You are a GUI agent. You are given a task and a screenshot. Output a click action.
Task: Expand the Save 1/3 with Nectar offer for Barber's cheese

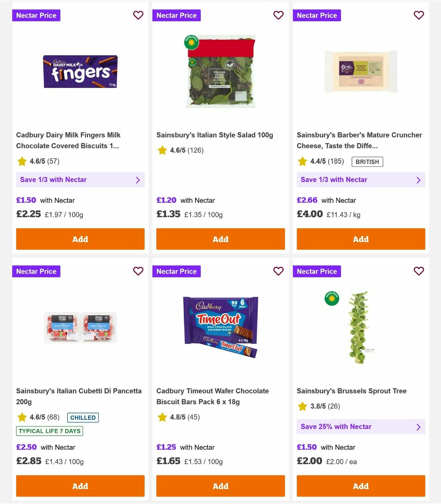[x=361, y=180]
